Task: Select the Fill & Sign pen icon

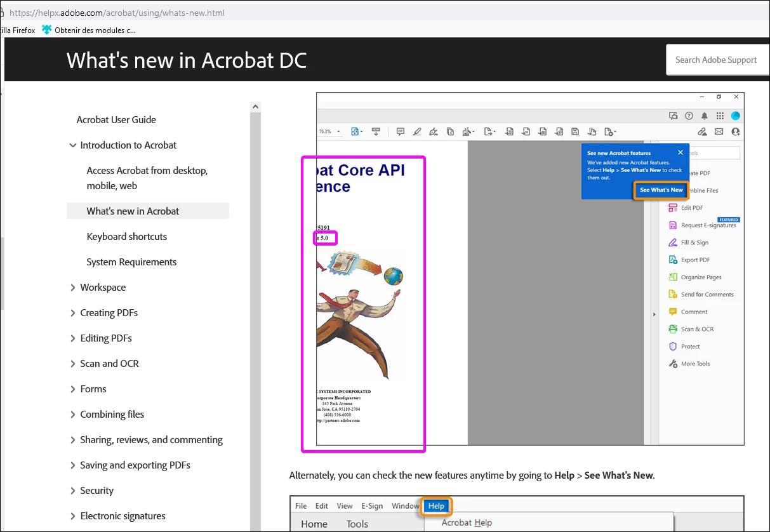Action: pos(673,243)
